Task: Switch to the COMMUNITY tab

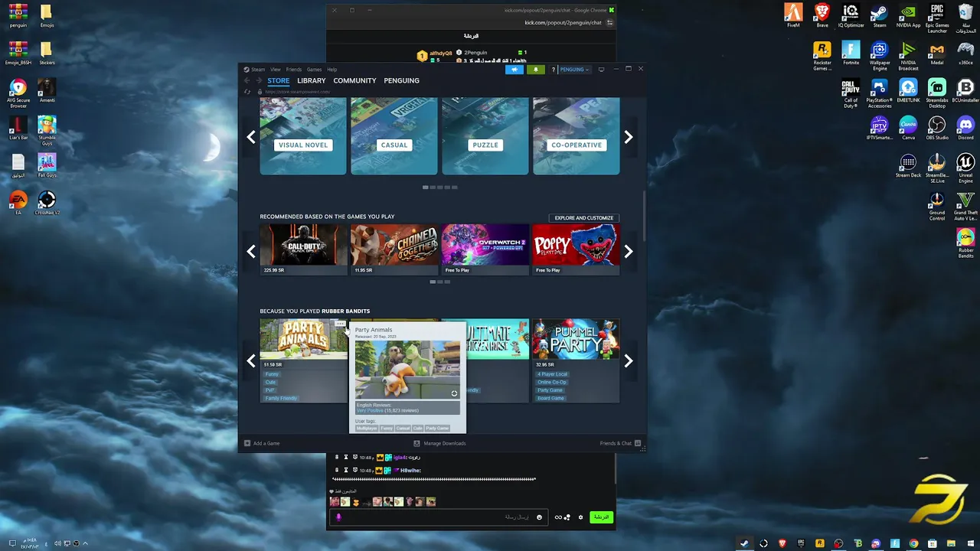Action: coord(354,80)
